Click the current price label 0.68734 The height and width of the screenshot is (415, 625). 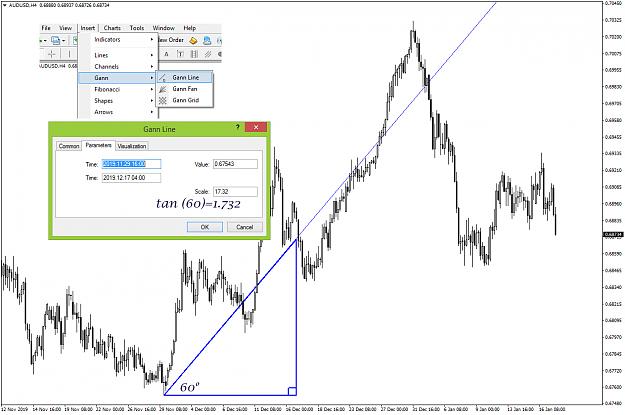pyautogui.click(x=613, y=235)
